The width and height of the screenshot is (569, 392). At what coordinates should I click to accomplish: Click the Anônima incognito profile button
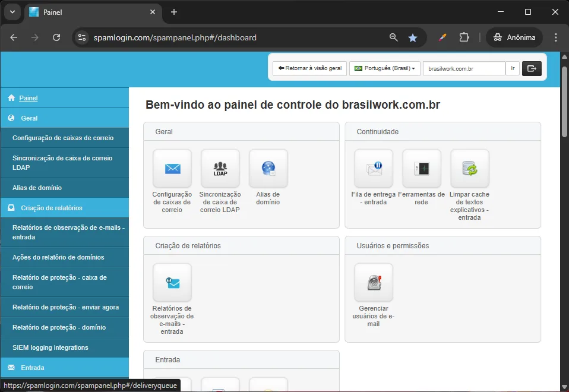click(x=514, y=37)
